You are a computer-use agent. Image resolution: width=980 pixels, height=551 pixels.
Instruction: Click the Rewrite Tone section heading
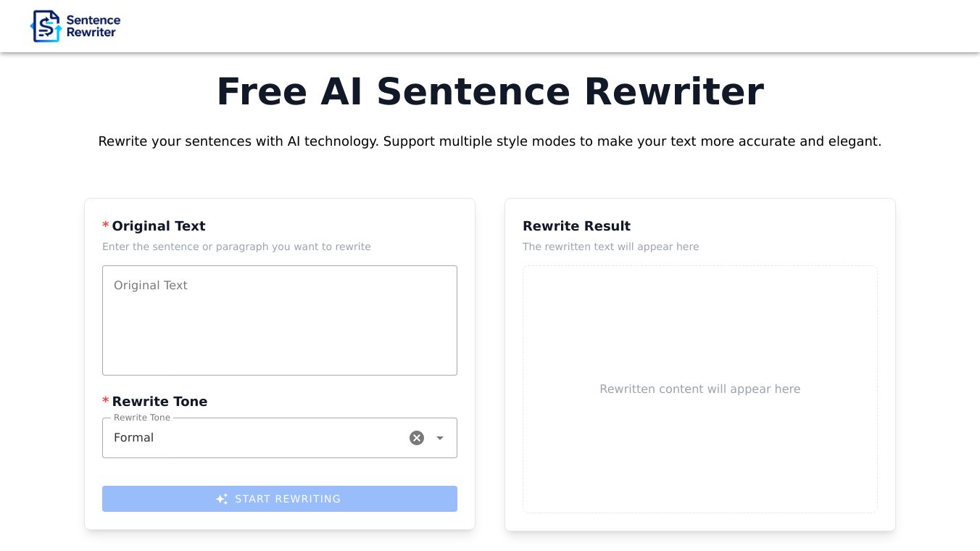pyautogui.click(x=159, y=402)
